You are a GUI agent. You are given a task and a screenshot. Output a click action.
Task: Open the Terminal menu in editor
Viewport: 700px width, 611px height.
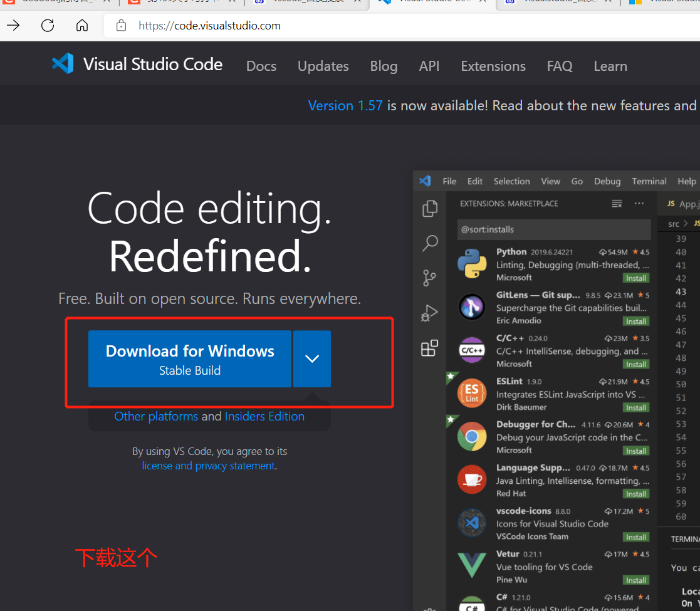point(649,181)
